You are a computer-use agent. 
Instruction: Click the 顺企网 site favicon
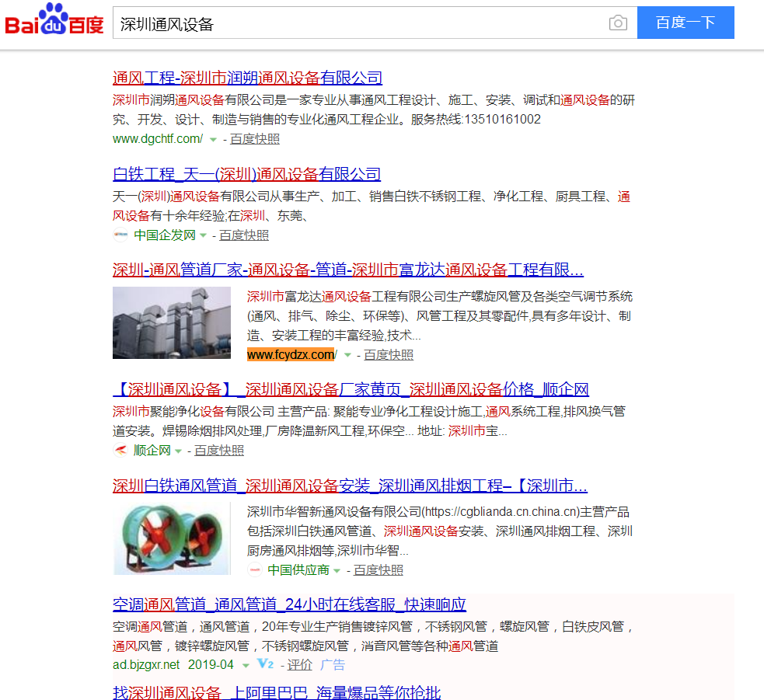(120, 450)
